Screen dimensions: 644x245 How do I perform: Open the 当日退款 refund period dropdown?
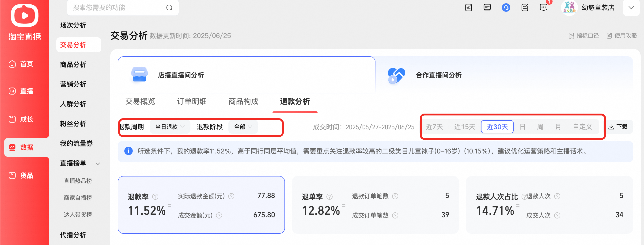pyautogui.click(x=170, y=127)
